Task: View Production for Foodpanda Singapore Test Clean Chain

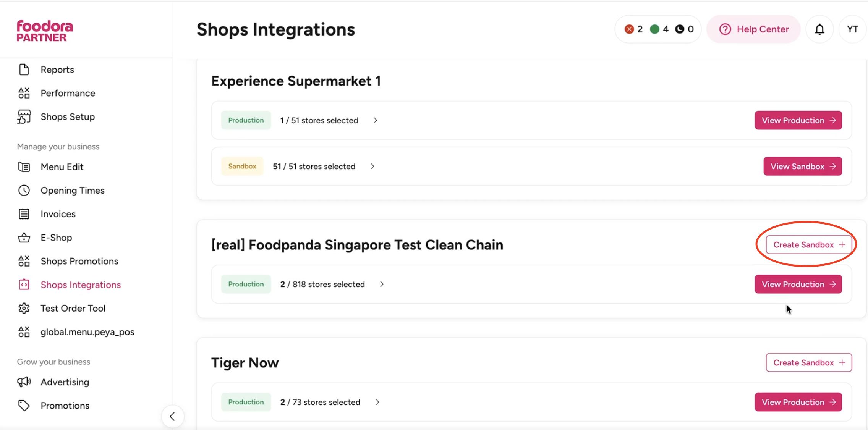Action: [x=798, y=284]
